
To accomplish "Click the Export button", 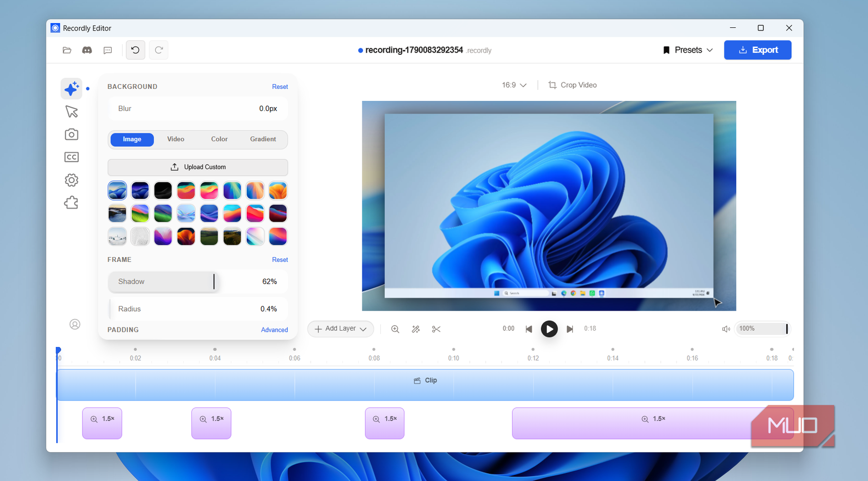I will click(758, 50).
